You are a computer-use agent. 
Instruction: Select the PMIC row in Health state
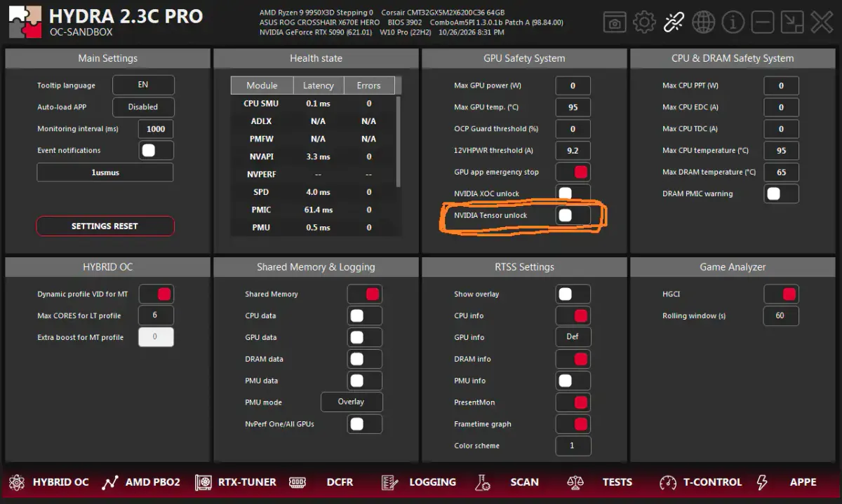(314, 210)
